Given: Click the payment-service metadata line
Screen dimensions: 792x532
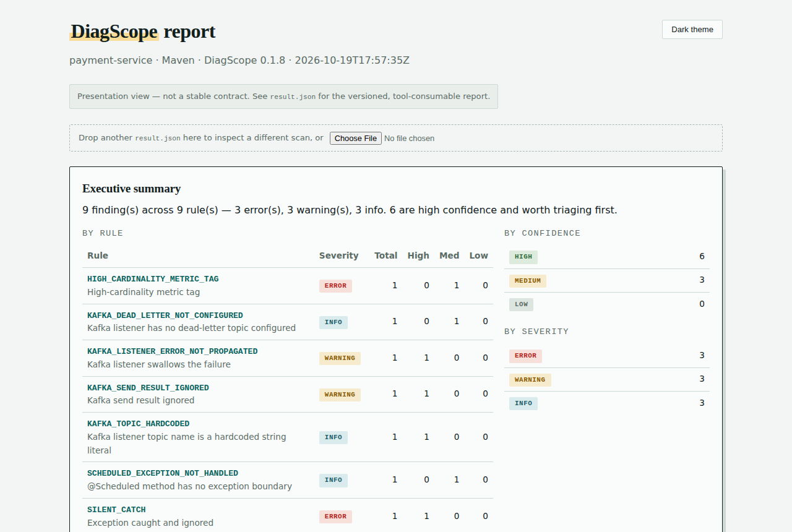Looking at the screenshot, I should point(239,61).
